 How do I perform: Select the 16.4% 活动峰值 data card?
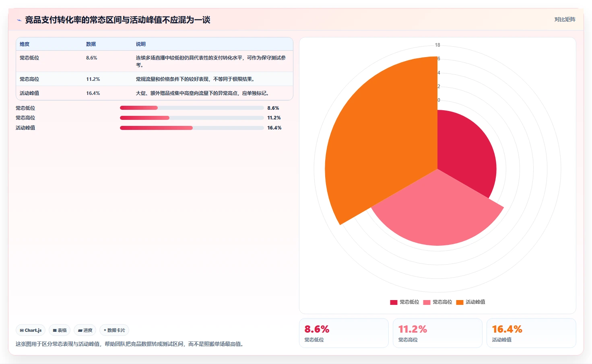click(x=531, y=333)
